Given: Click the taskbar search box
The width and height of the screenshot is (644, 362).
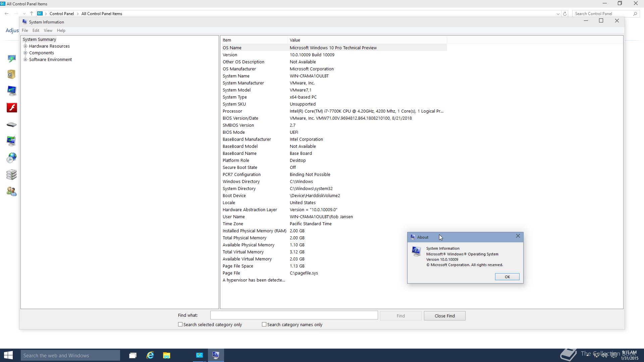Looking at the screenshot, I should pos(70,355).
